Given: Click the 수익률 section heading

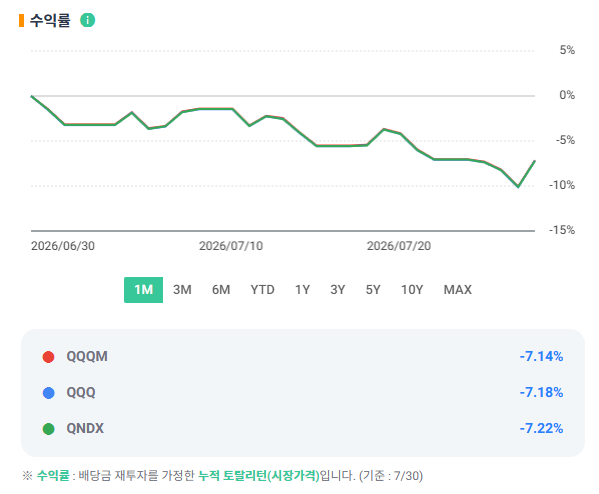Looking at the screenshot, I should pyautogui.click(x=50, y=20).
